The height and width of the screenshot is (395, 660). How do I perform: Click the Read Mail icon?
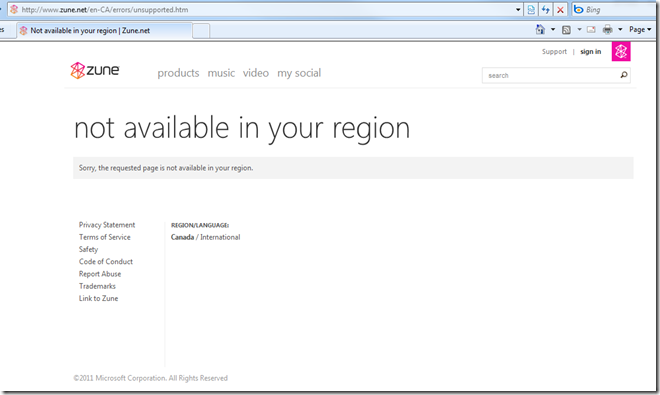(x=591, y=29)
